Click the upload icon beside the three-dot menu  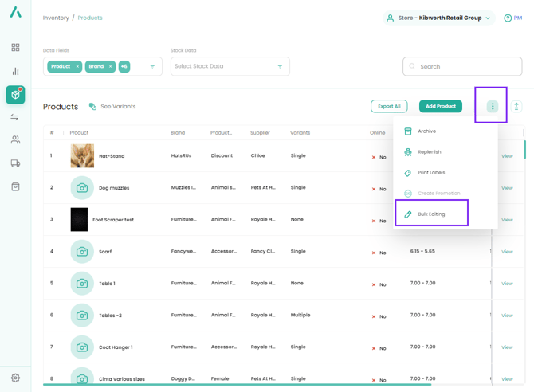[x=516, y=106]
